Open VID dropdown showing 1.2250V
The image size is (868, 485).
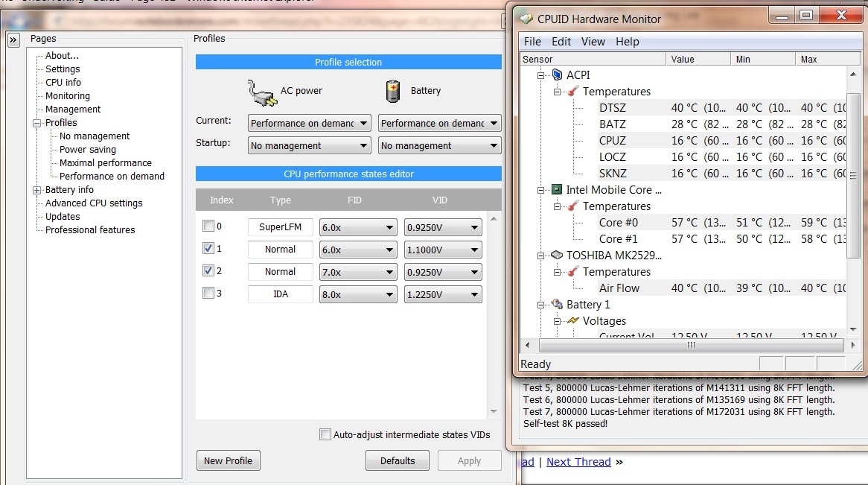coord(443,294)
